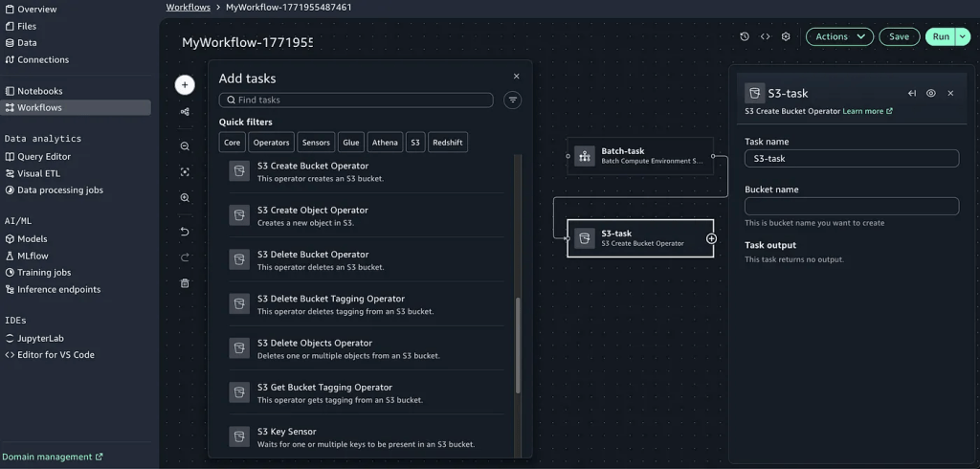Click the Bucket name input field

[852, 206]
